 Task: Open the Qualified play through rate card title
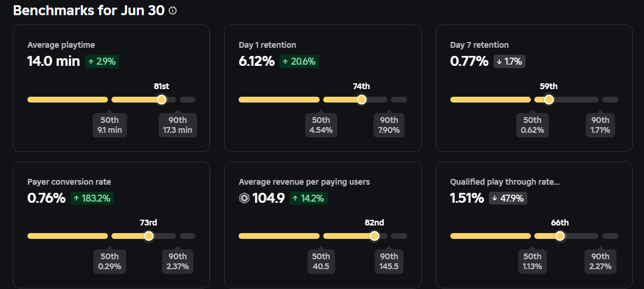[505, 182]
